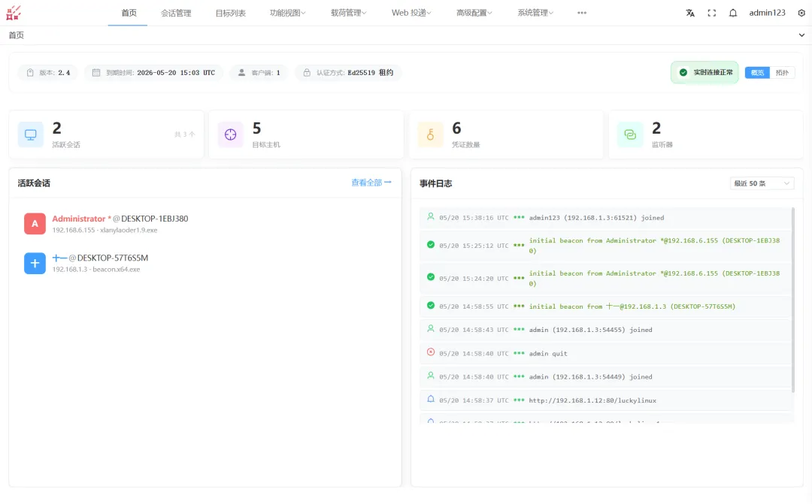Click the 首页 breadcrumb tab

click(16, 35)
